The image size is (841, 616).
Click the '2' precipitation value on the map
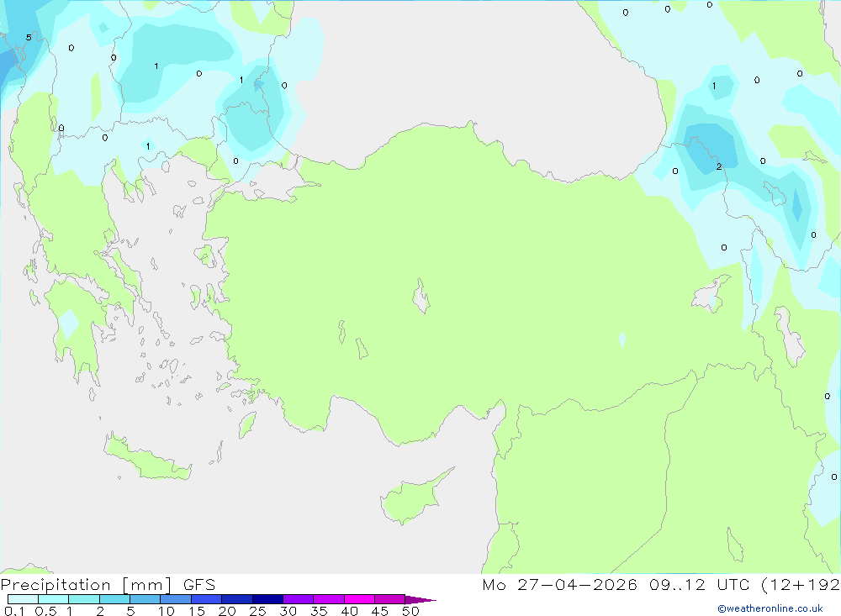pyautogui.click(x=719, y=166)
